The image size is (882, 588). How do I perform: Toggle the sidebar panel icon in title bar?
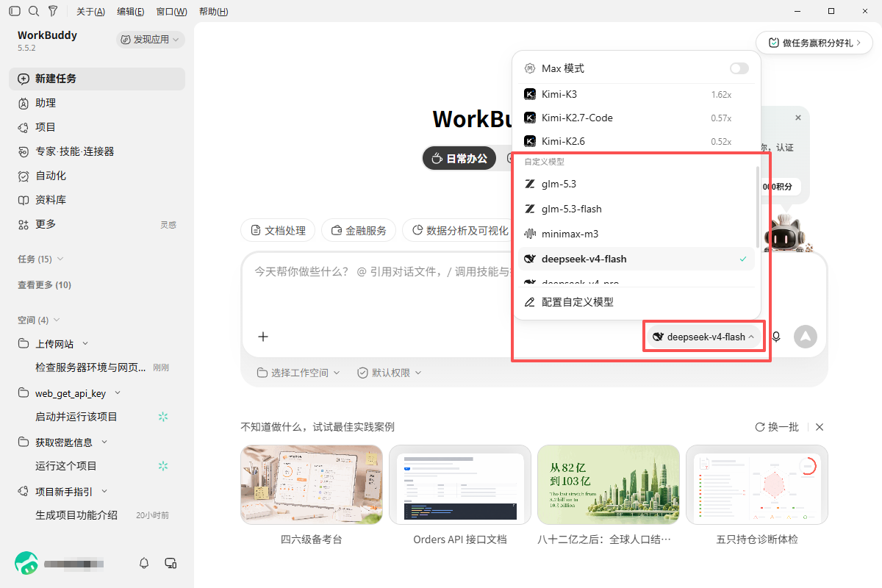tap(15, 12)
